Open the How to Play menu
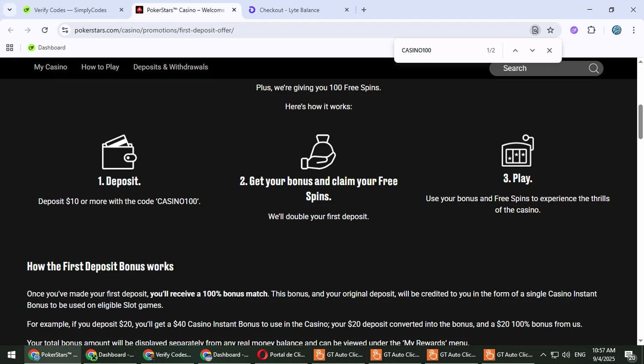644x364 pixels. pyautogui.click(x=100, y=67)
